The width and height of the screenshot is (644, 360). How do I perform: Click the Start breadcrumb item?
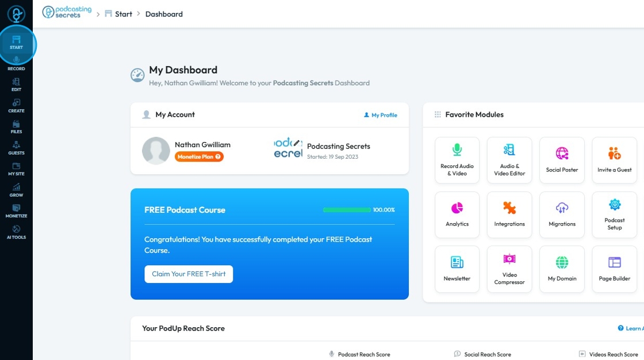[x=118, y=14]
